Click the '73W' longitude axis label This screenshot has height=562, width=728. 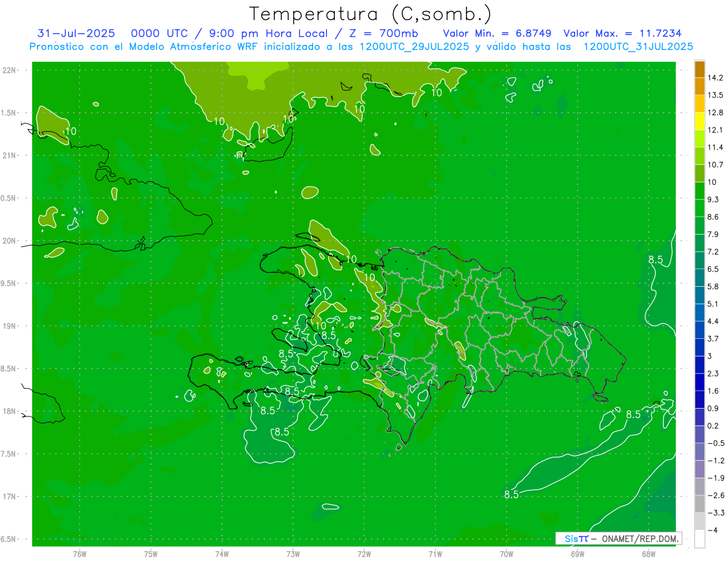click(293, 554)
